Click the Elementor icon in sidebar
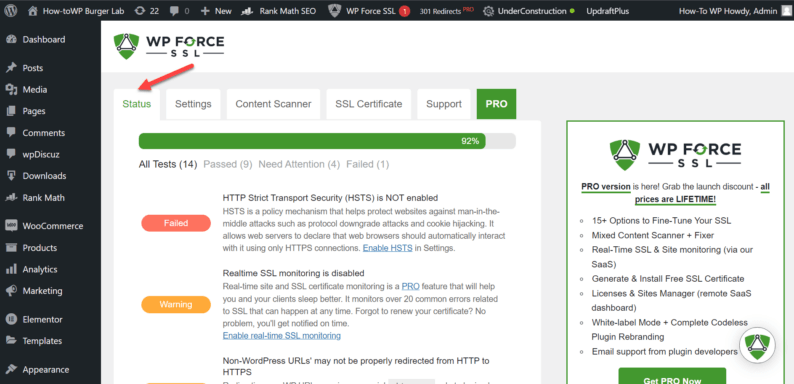The width and height of the screenshot is (794, 384). pos(12,319)
